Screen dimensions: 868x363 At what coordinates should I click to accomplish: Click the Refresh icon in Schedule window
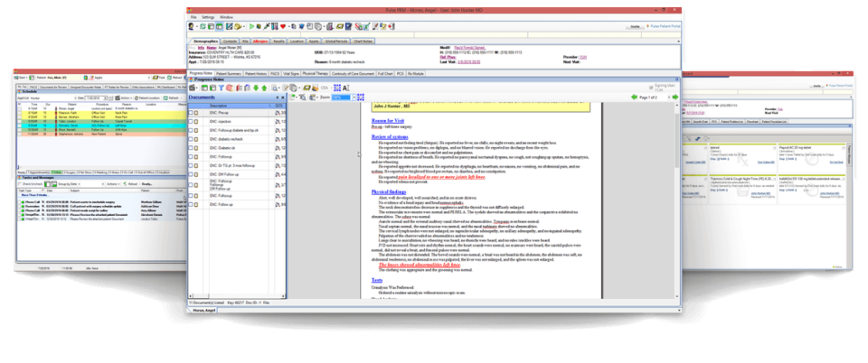click(x=165, y=98)
